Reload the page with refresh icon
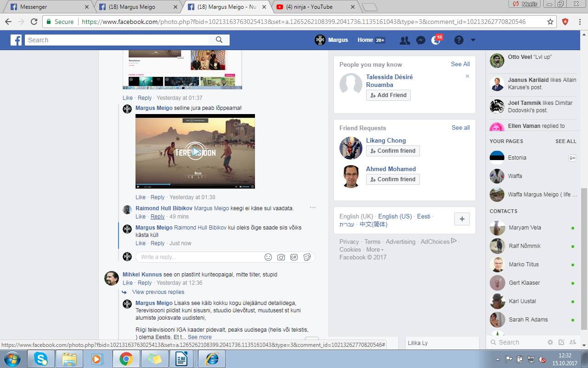The width and height of the screenshot is (588, 368). click(x=34, y=22)
